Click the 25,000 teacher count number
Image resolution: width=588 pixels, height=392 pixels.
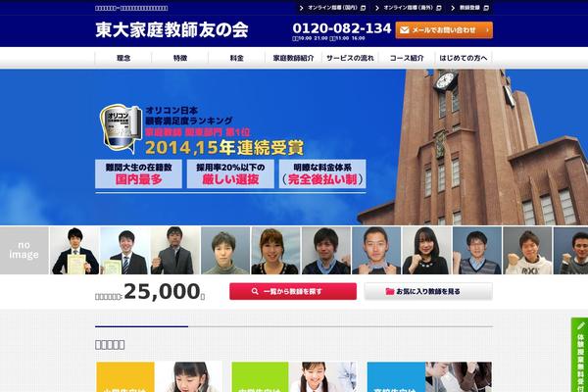point(162,291)
